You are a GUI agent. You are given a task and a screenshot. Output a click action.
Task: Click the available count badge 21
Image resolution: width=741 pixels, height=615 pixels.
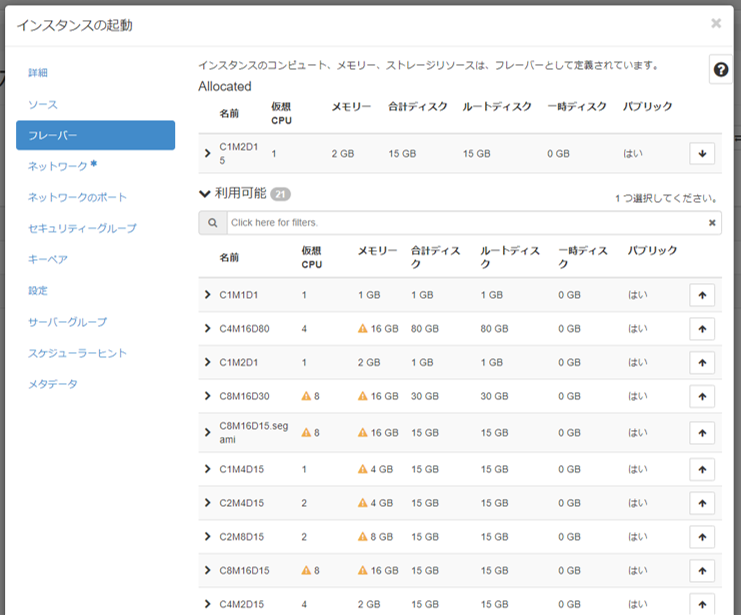[280, 194]
